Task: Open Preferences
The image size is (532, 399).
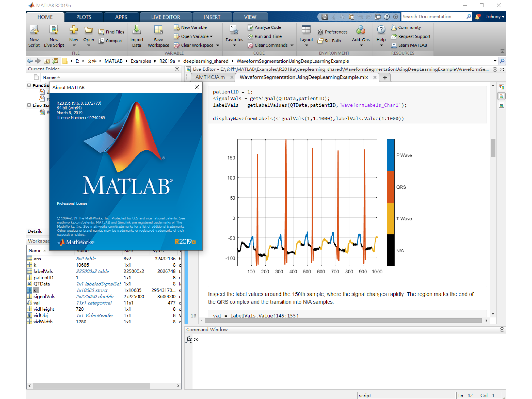Action: [x=333, y=32]
